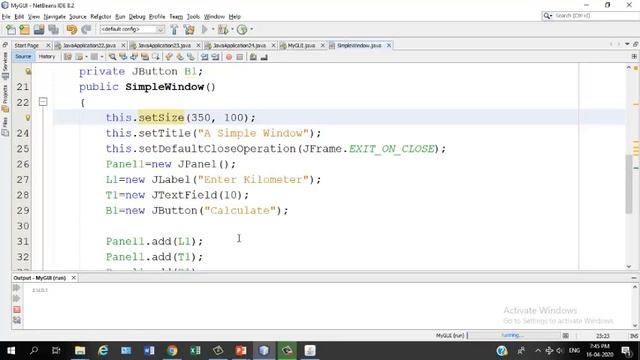Click the New File toolbar icon
This screenshot has height=360, width=640.
click(x=11, y=29)
